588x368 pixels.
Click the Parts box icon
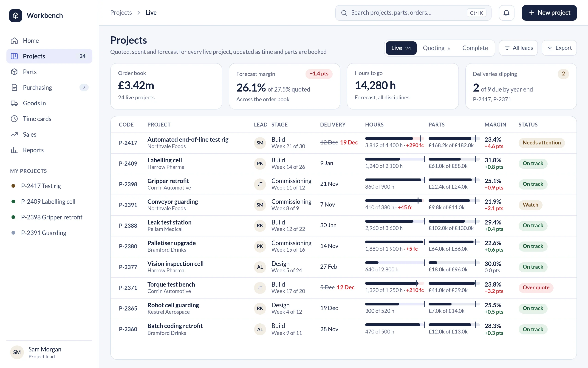click(x=14, y=72)
